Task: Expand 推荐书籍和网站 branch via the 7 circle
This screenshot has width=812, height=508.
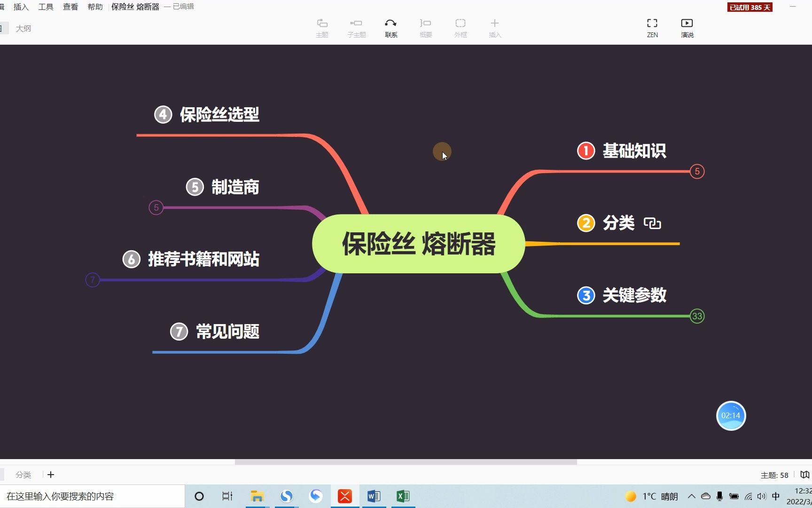Action: pyautogui.click(x=93, y=280)
